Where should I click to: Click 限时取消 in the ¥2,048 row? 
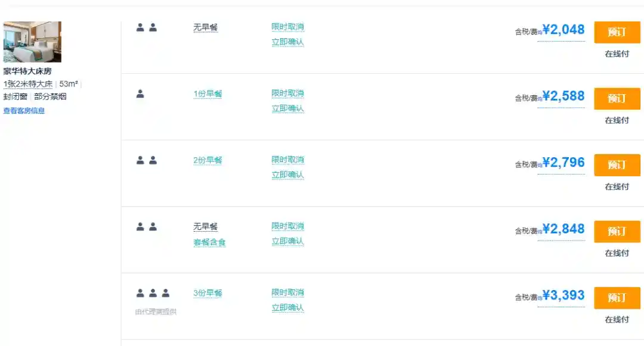tap(287, 27)
